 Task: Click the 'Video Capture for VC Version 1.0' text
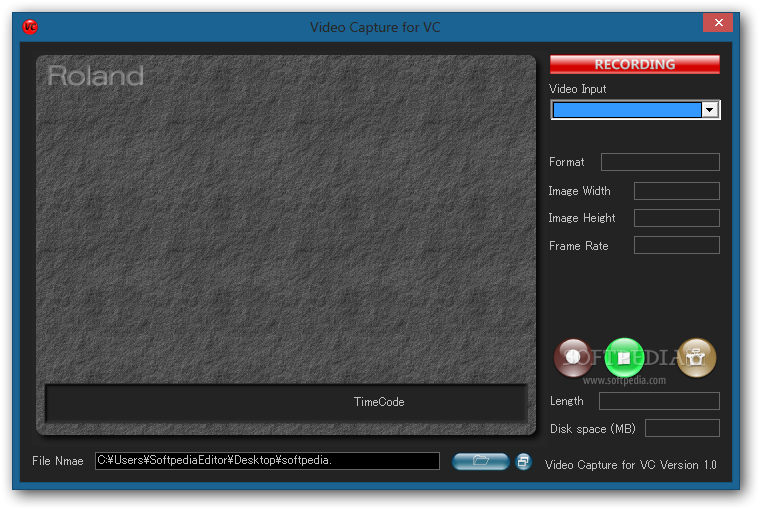pos(631,465)
